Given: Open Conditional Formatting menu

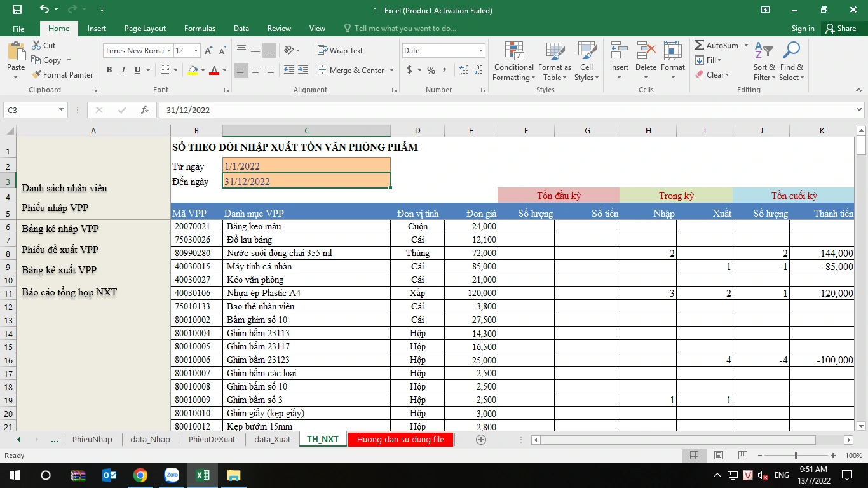Looking at the screenshot, I should click(x=513, y=61).
